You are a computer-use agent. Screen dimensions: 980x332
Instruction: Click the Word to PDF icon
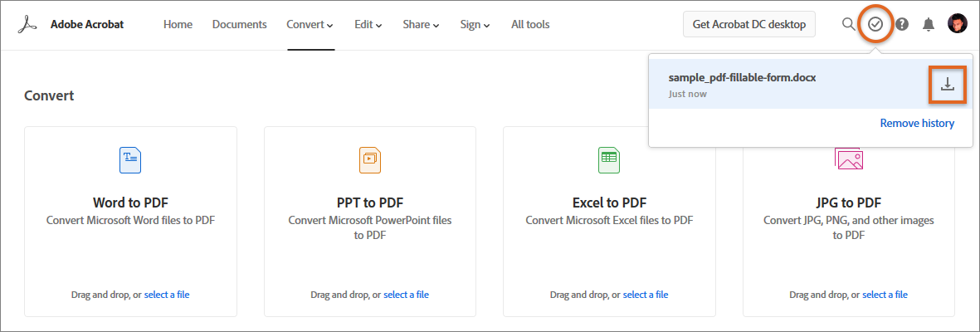click(130, 159)
